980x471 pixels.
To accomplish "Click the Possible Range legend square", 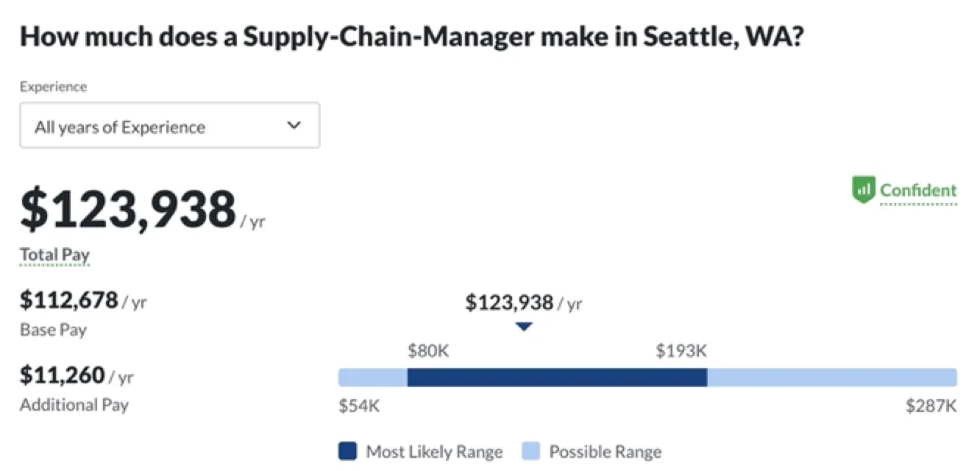I will tap(531, 451).
